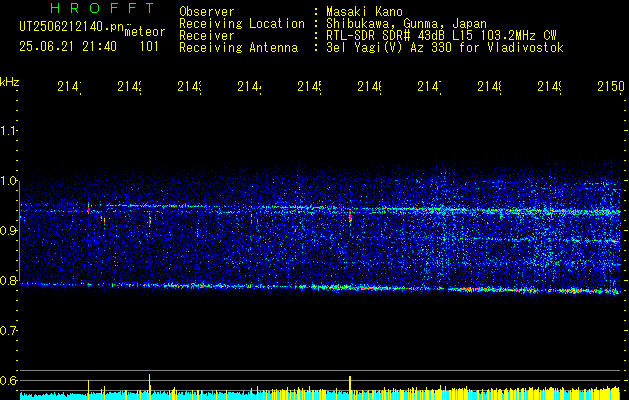Select "3el Yagi(V) Az 330 for Vladivostok"
The image size is (629, 400).
pyautogui.click(x=445, y=48)
